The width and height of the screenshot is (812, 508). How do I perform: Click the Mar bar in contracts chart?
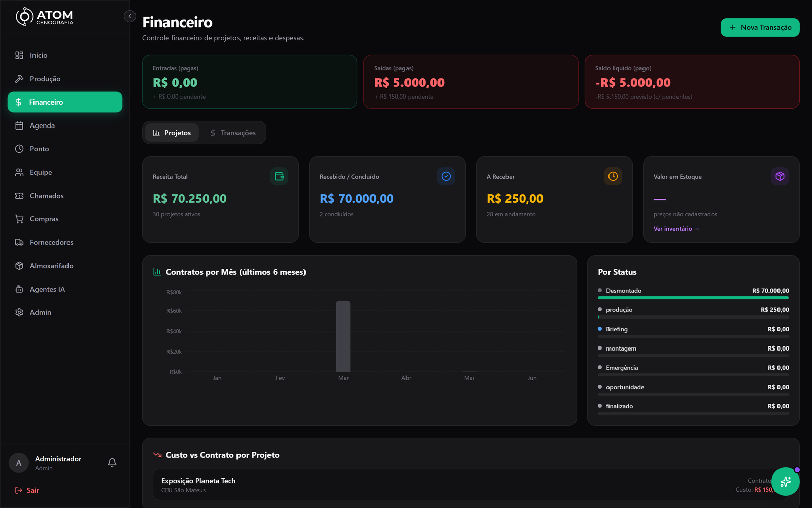(x=343, y=336)
